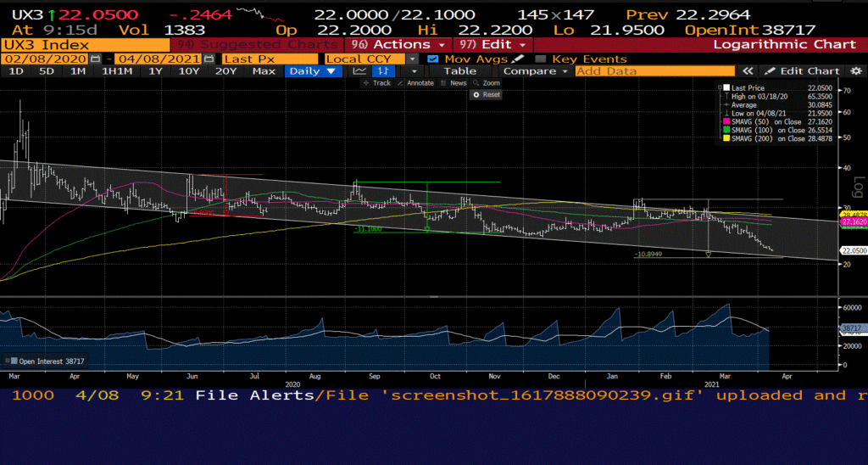This screenshot has width=868, height=465.
Task: Open the start date calendar picker
Action: tap(95, 59)
